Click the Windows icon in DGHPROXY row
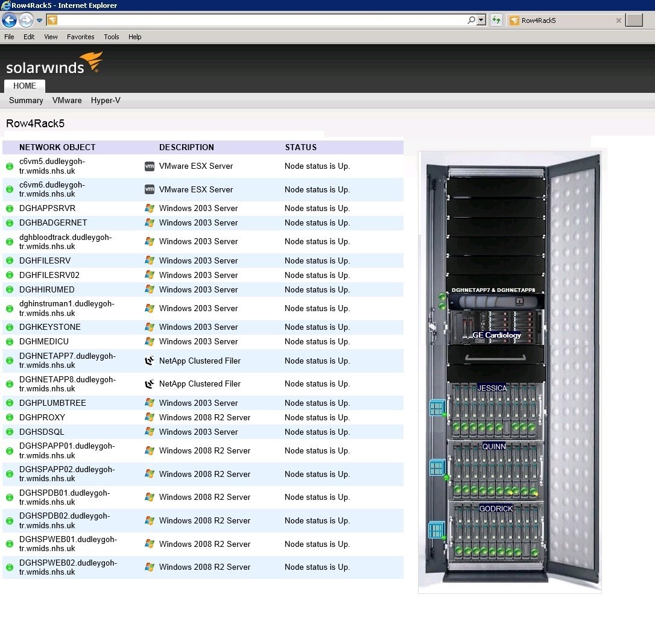Viewport: 655px width, 644px height. click(149, 417)
